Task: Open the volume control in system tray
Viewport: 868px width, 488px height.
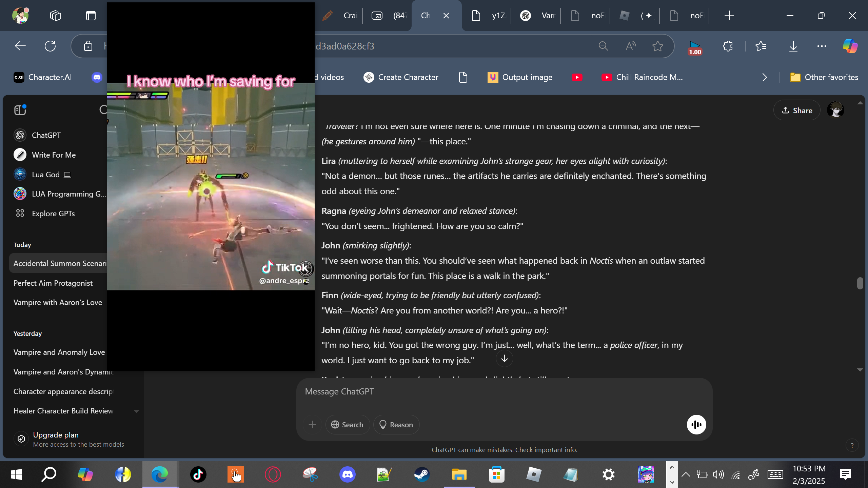Action: [718, 474]
